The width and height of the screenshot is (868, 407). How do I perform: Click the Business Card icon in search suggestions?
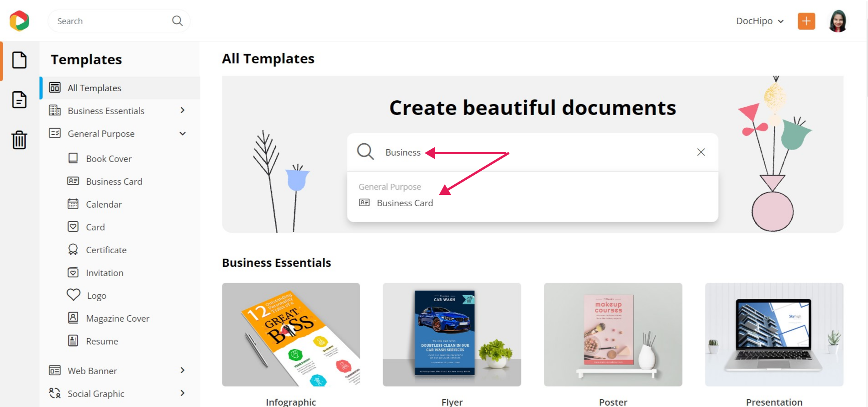pos(364,203)
